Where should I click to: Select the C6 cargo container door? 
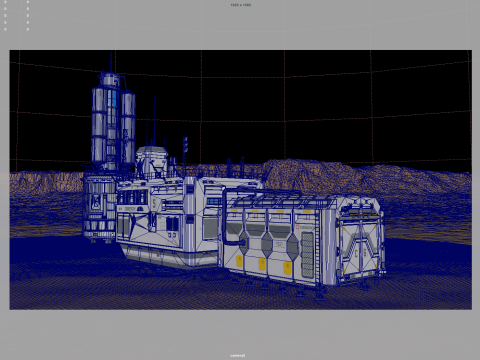[x=360, y=247]
